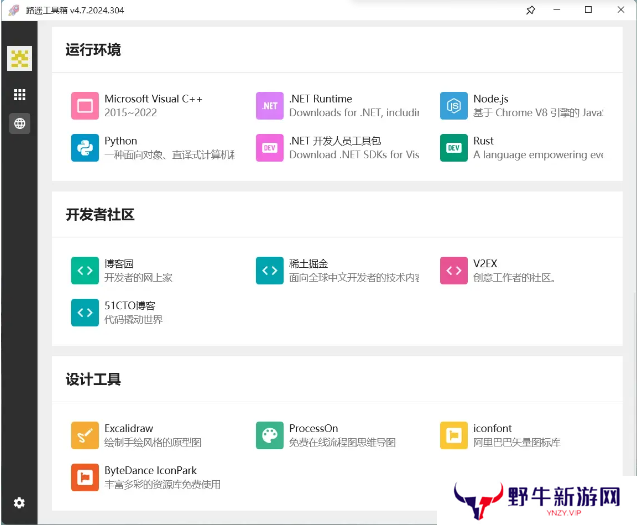Click the 代码撼动世界 description
The height and width of the screenshot is (526, 637).
133,320
